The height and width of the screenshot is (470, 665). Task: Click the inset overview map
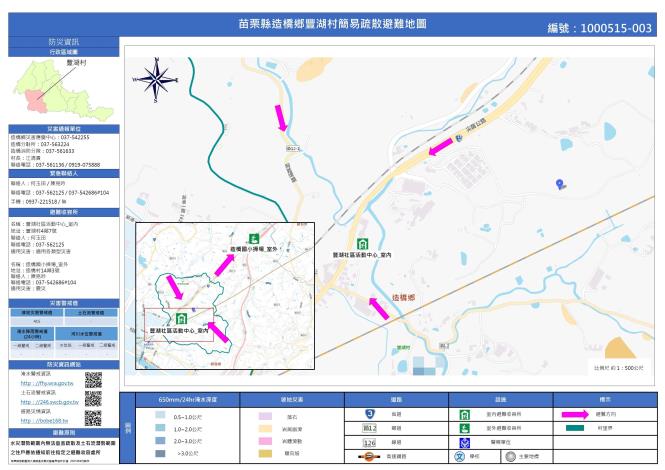pos(225,296)
